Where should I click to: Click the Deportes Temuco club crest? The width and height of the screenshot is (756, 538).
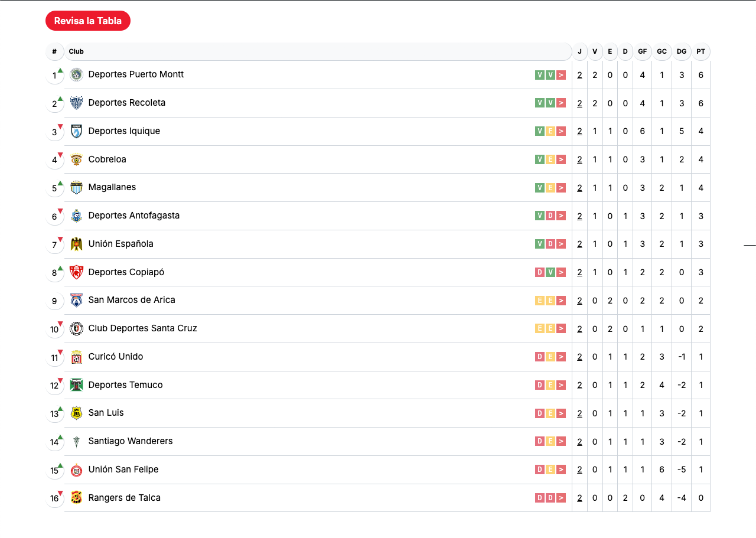coord(76,385)
